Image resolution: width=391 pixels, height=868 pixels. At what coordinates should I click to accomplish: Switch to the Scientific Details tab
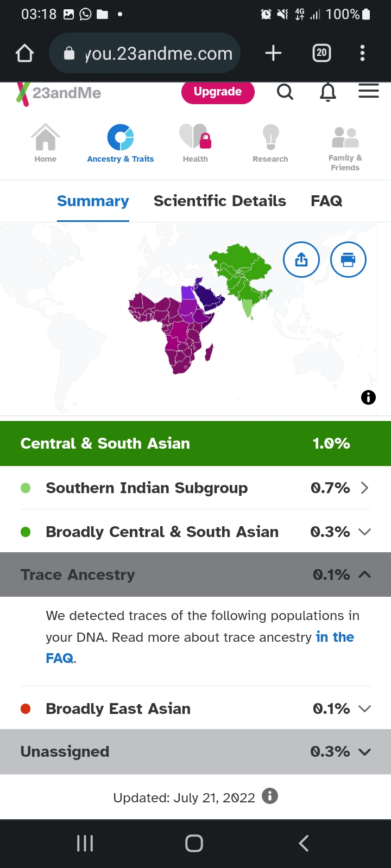[x=220, y=201]
